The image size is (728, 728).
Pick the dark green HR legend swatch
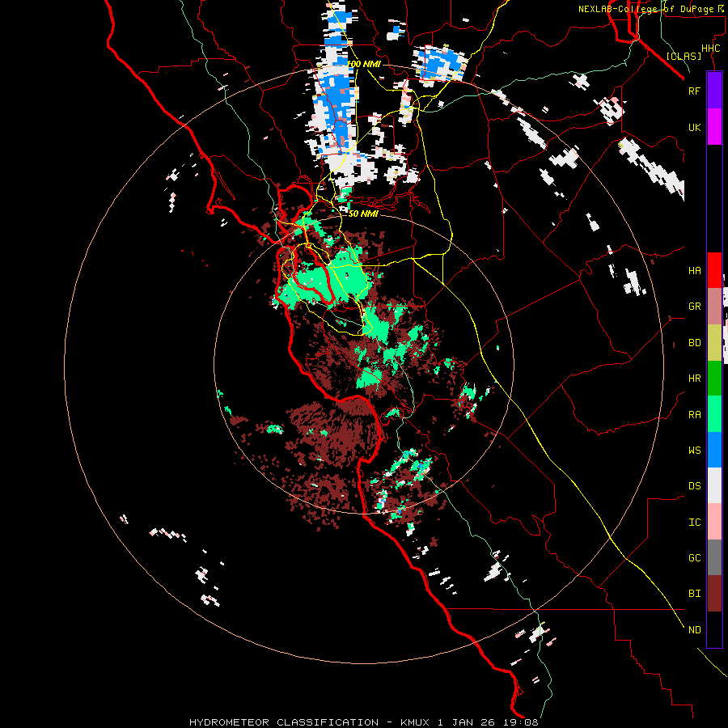[x=714, y=379]
